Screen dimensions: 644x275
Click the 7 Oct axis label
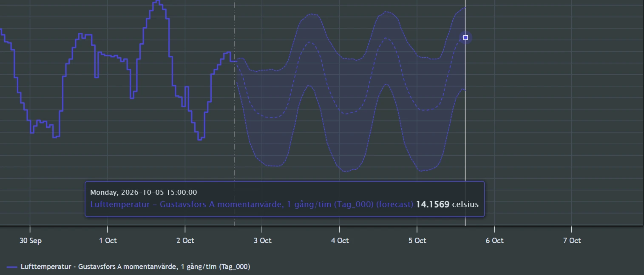click(572, 241)
